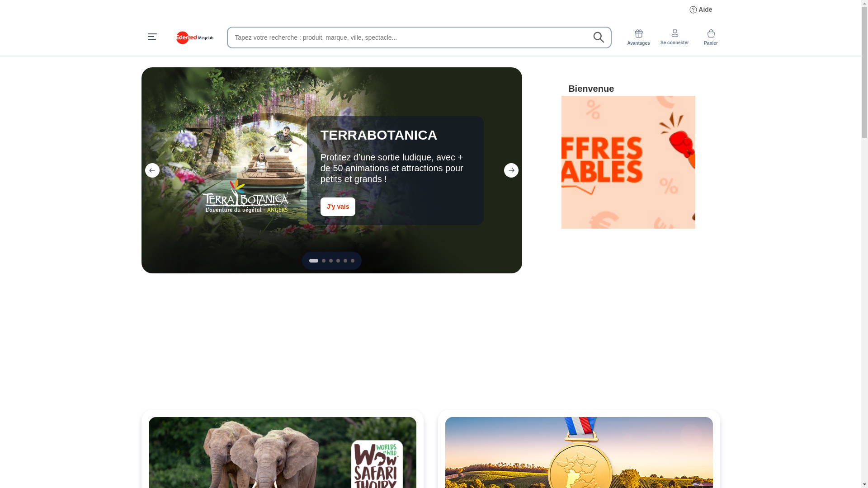Select the fifth carousel indicator dot

click(x=345, y=261)
